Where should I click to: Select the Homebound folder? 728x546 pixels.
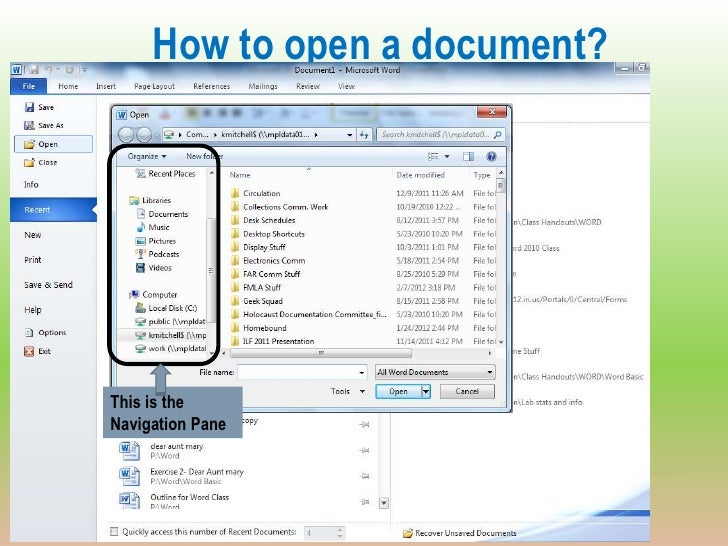tap(259, 328)
